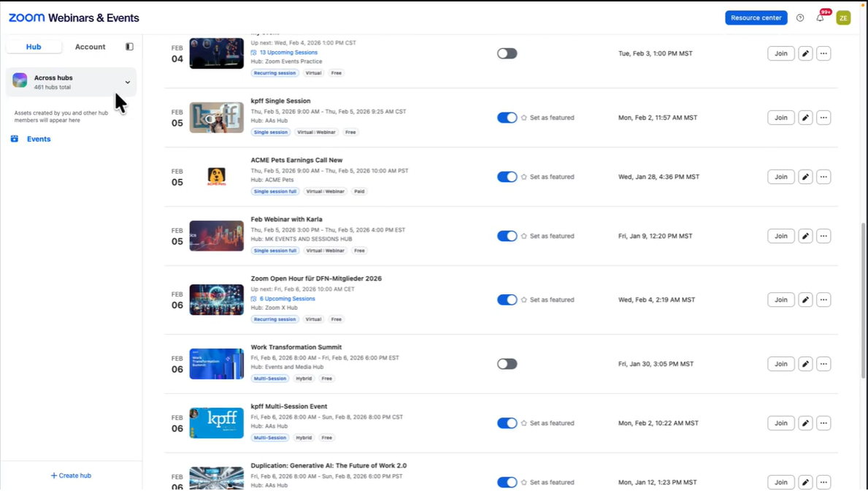Open the 6 Upcoming Sessions link
The image size is (868, 491).
(x=288, y=299)
